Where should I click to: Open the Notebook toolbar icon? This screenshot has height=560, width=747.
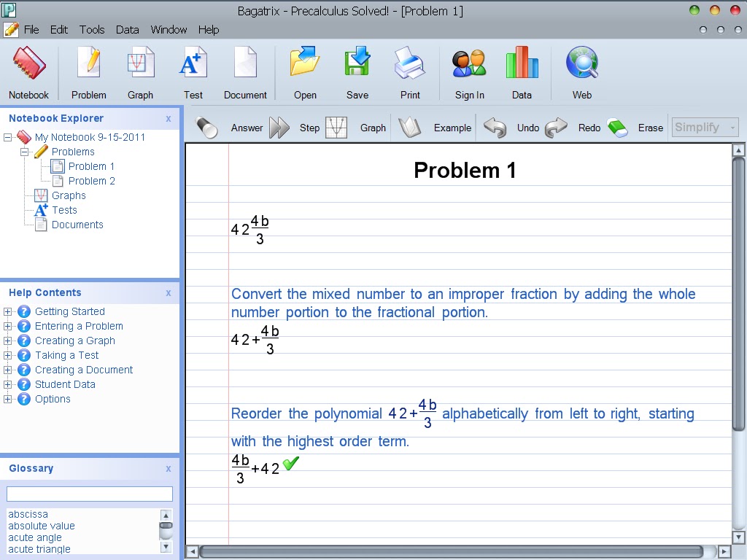point(28,64)
